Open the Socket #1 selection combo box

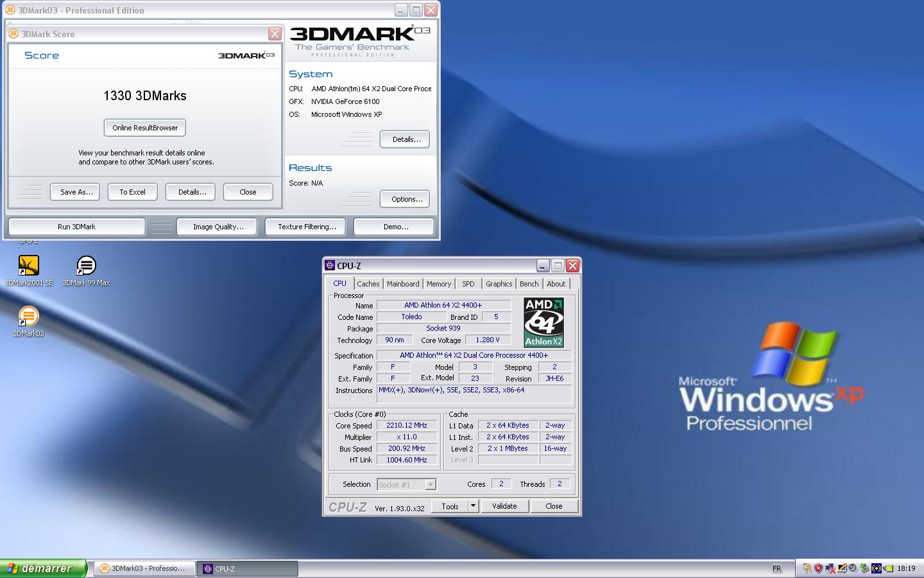407,485
